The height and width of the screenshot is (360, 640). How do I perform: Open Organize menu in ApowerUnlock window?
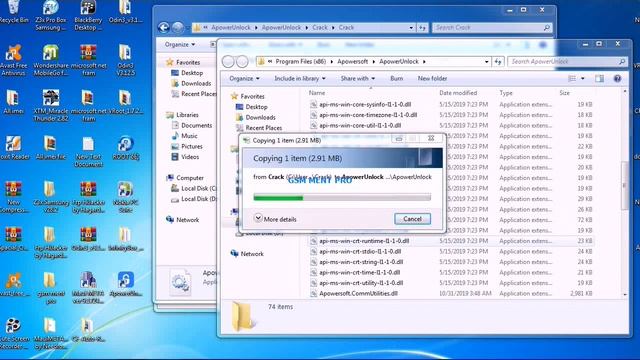[x=244, y=78]
